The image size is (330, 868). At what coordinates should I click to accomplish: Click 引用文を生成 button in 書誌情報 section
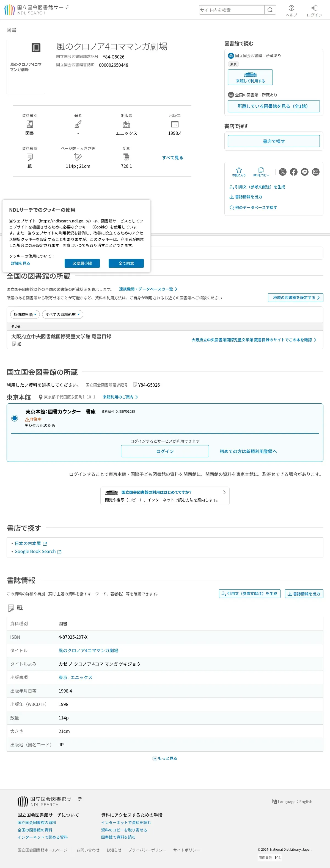[x=250, y=594]
